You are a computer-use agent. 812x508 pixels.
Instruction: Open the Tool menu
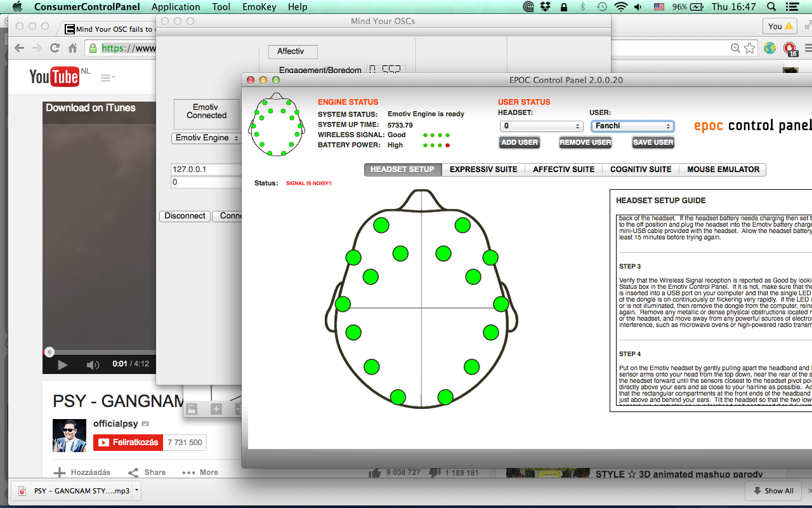[221, 7]
